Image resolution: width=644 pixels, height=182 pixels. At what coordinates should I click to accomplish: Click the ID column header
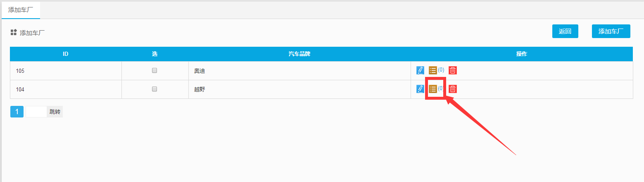click(66, 54)
